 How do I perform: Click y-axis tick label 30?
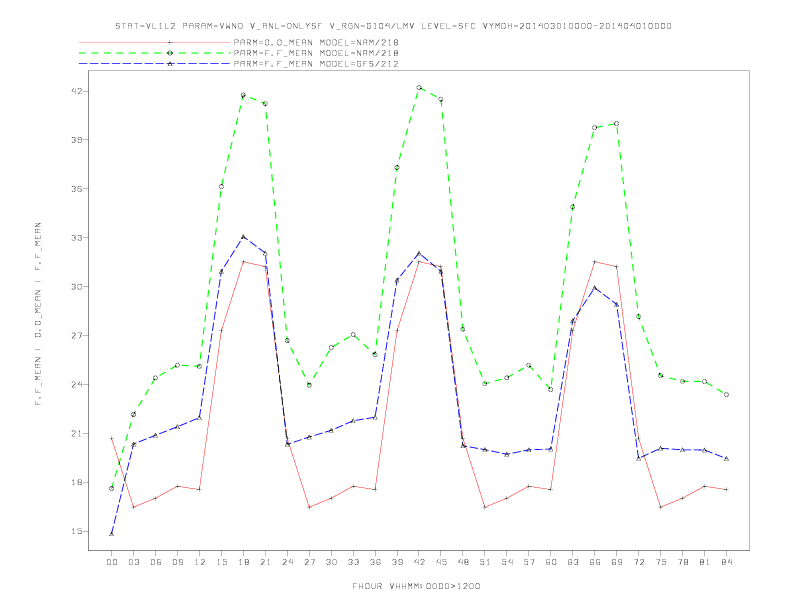(x=77, y=286)
